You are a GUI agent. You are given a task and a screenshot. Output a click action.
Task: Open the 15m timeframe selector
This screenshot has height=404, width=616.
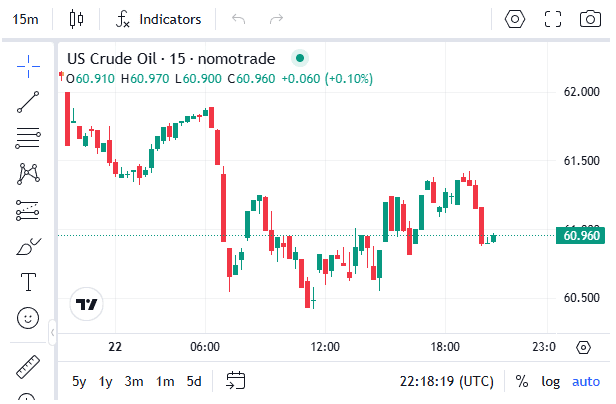tap(25, 19)
